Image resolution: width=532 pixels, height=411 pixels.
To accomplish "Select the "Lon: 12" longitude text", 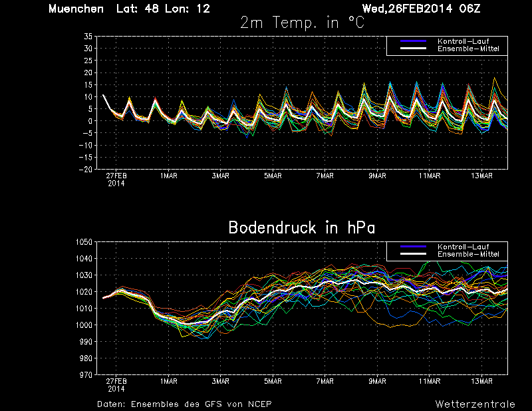I will [x=188, y=9].
